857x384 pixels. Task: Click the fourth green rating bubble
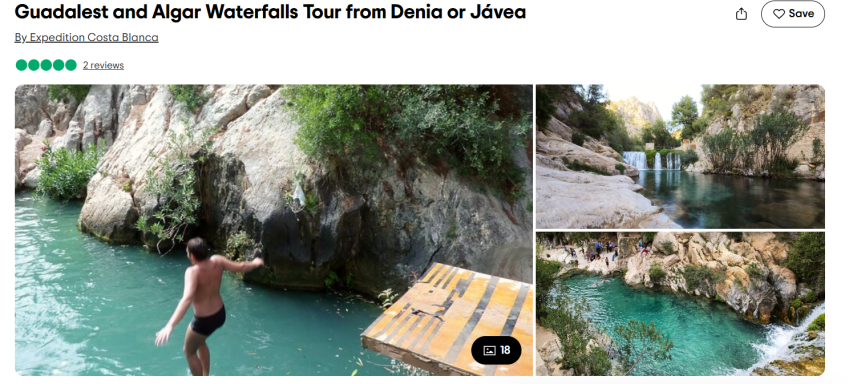(x=58, y=65)
